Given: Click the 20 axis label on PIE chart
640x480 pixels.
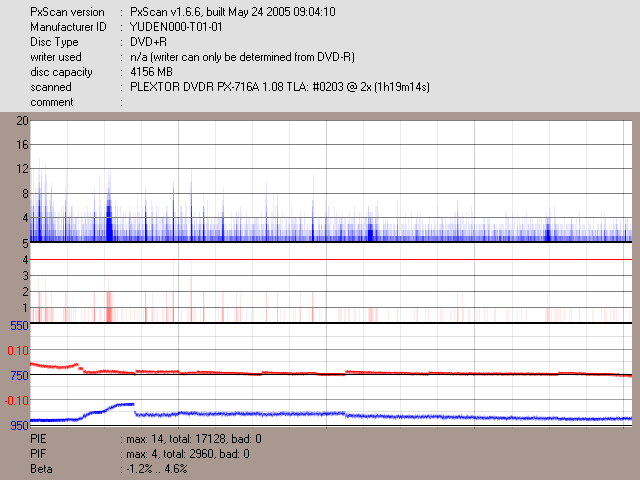Looking at the screenshot, I should pyautogui.click(x=22, y=121).
